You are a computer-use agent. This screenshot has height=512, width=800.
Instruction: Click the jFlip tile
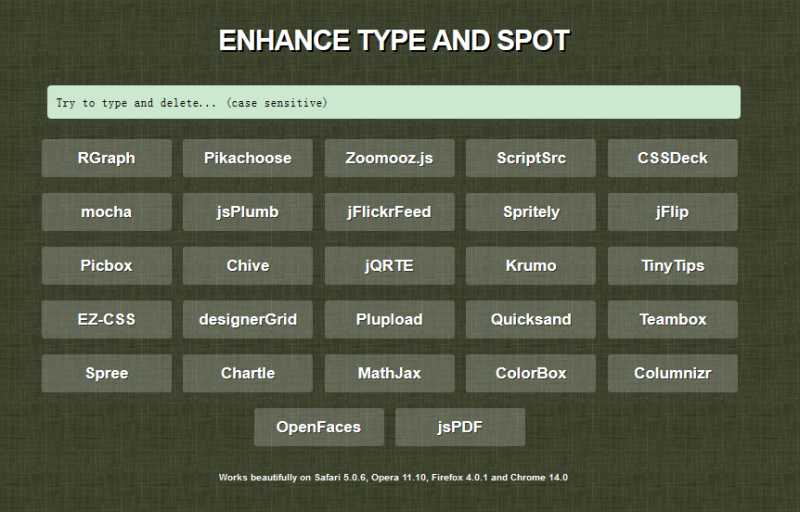[672, 212]
